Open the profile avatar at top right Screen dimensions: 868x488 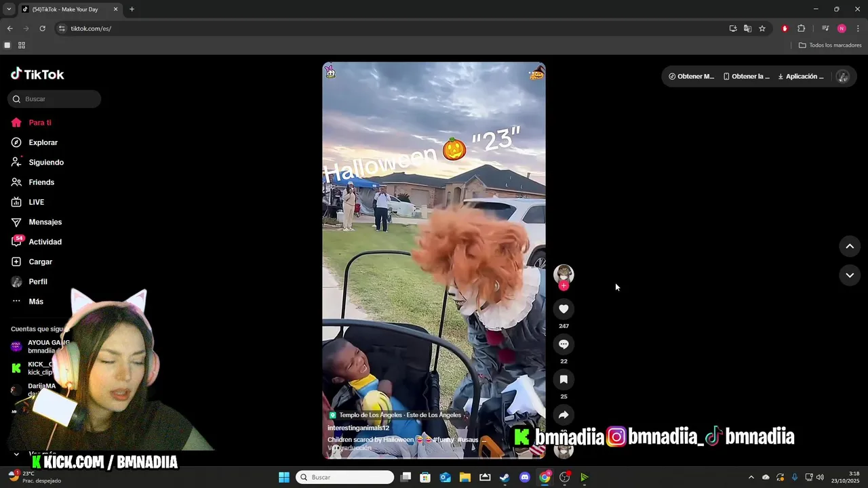(843, 77)
